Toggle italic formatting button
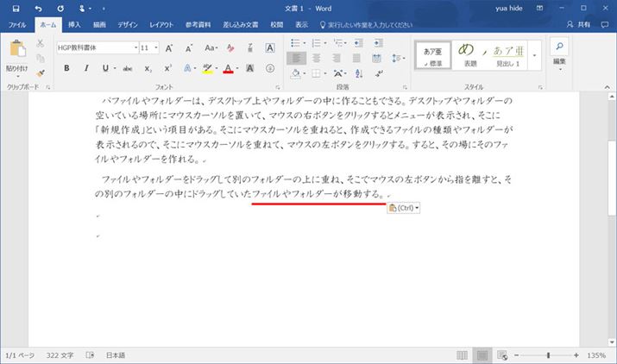The width and height of the screenshot is (617, 364). click(x=85, y=68)
